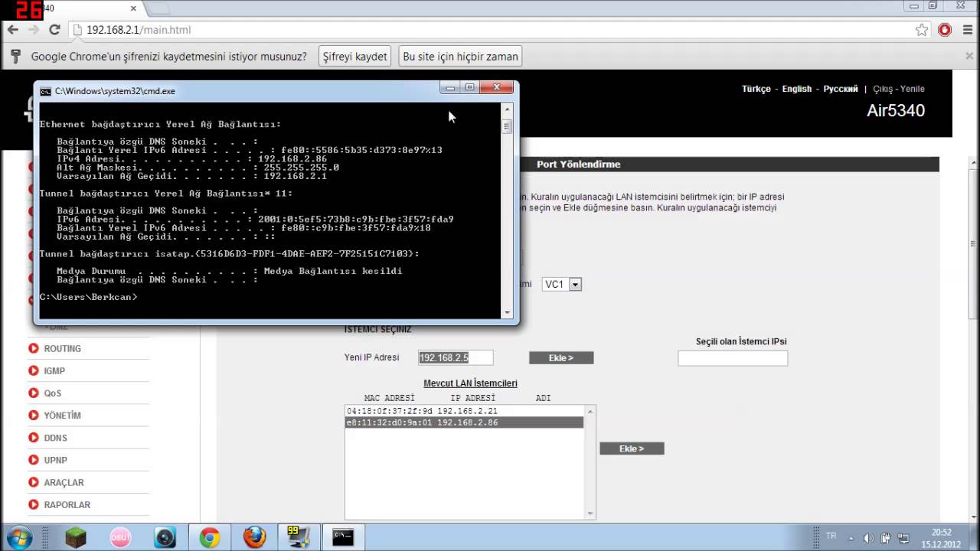Image resolution: width=980 pixels, height=551 pixels.
Task: Switch to Chrome on the taskbar
Action: [210, 537]
